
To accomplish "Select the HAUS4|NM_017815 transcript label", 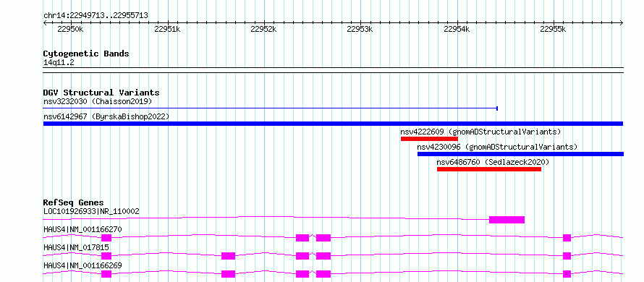I will pyautogui.click(x=77, y=247).
